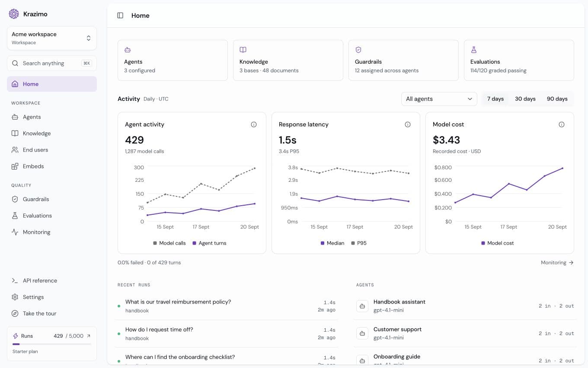The image size is (588, 368).
Task: Follow the Monitoring arrow link
Action: (x=557, y=263)
